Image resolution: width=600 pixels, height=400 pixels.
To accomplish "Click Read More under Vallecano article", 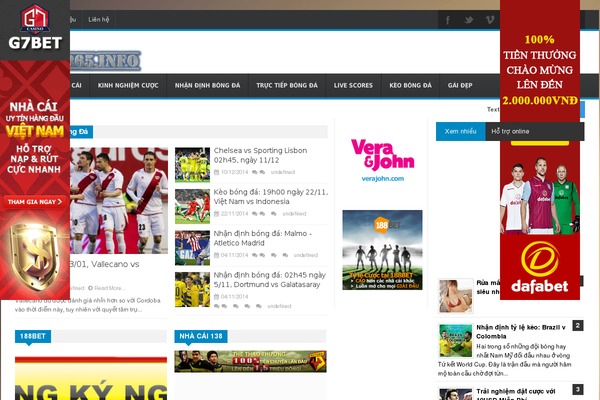I will (107, 288).
